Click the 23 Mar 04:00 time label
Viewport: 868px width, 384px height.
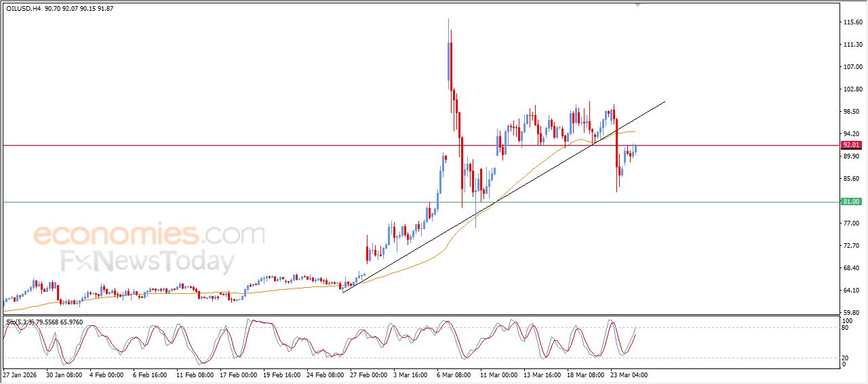point(631,375)
